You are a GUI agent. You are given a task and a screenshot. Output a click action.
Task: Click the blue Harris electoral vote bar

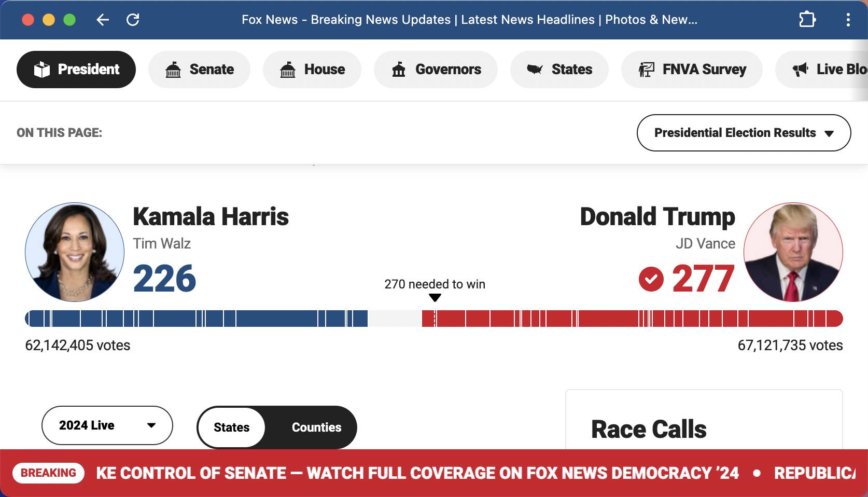(197, 319)
